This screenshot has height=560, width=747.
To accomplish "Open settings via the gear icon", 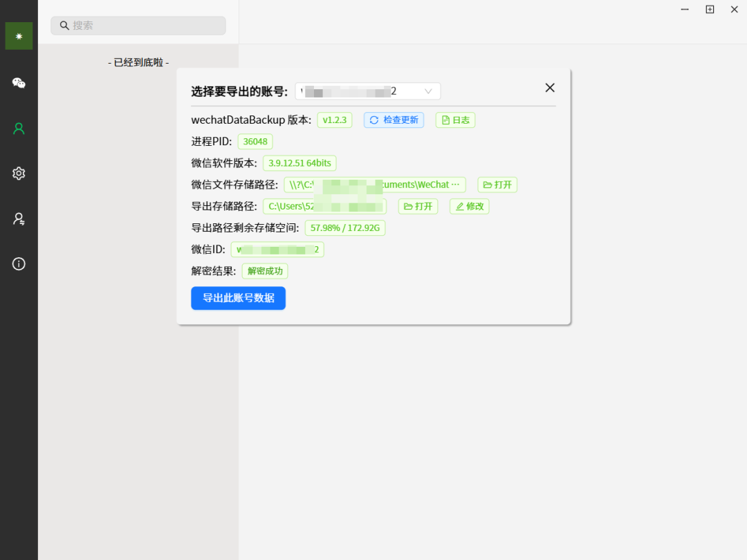I will click(19, 174).
